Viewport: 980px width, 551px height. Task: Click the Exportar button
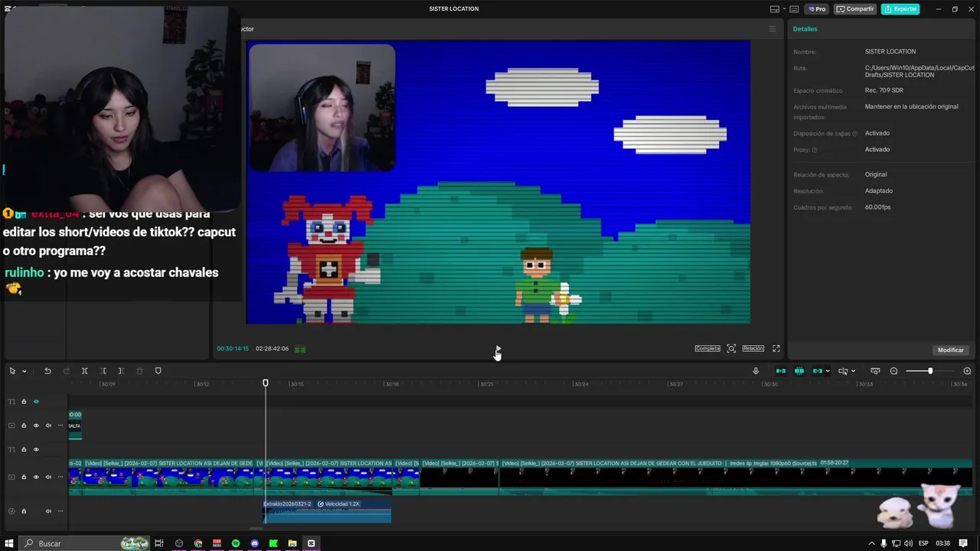click(x=900, y=9)
